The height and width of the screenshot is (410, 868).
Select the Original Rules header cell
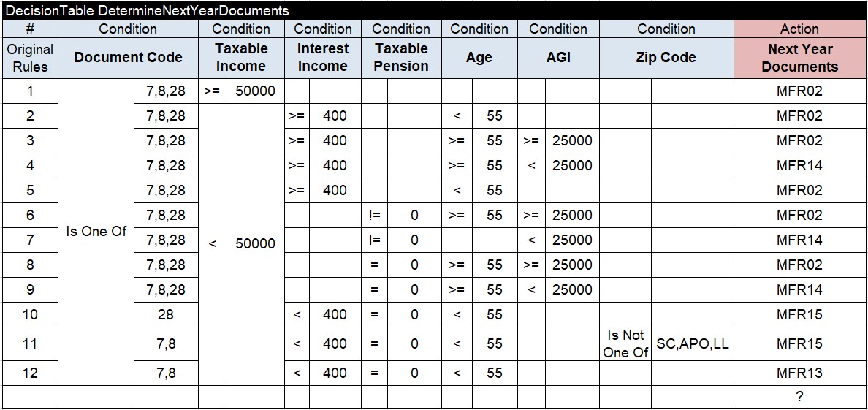30,58
